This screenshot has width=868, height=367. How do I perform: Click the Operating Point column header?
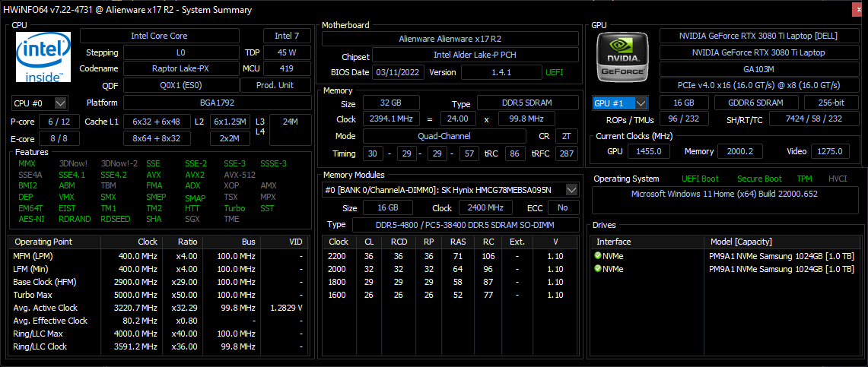[43, 242]
